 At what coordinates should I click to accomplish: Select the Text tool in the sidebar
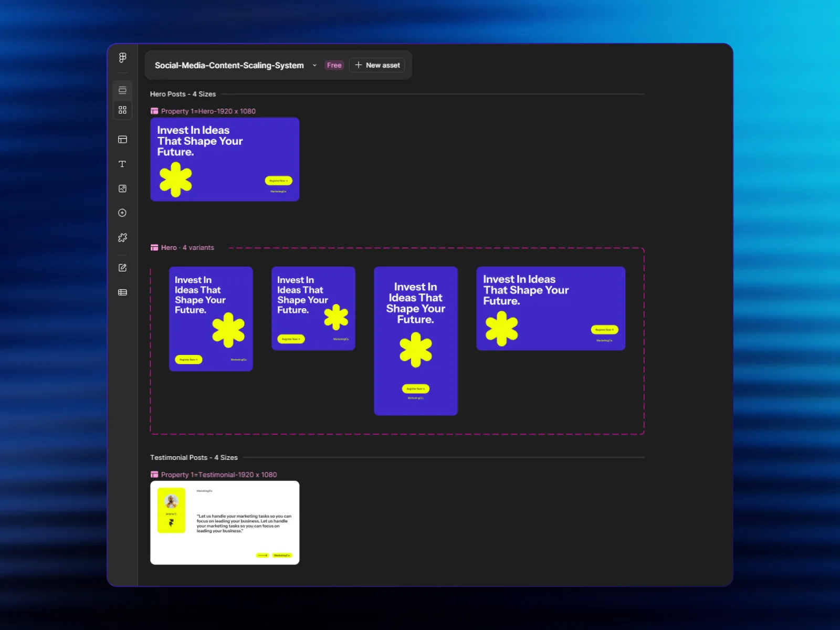[122, 164]
